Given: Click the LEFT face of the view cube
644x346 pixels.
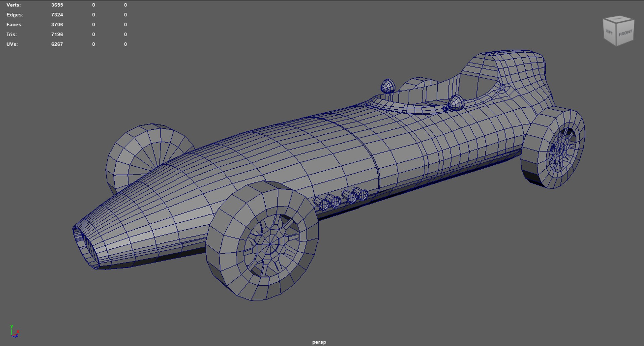Looking at the screenshot, I should 609,32.
